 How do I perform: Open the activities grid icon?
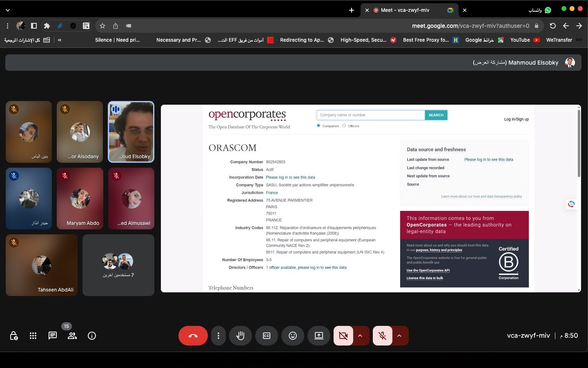coord(33,336)
